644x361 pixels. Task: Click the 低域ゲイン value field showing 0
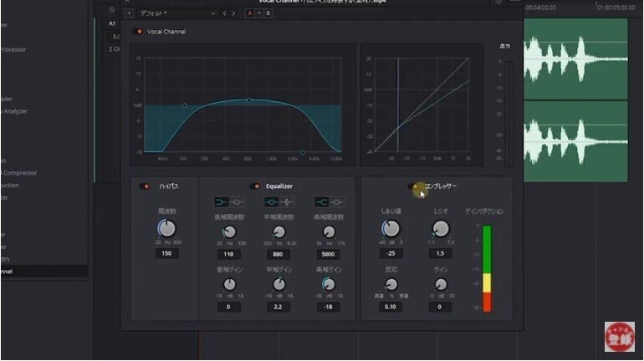(229, 307)
